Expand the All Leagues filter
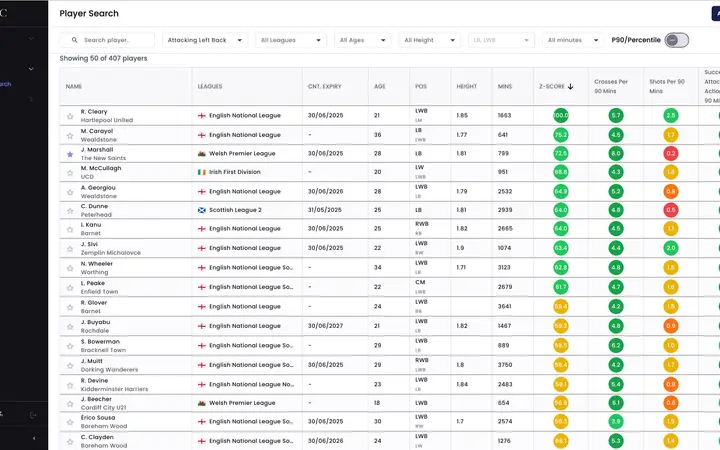This screenshot has width=720, height=450. click(x=290, y=40)
